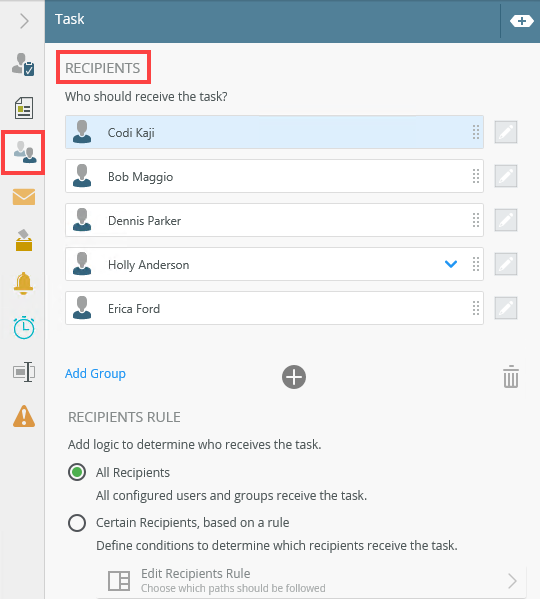Open the Reminders bell icon

23,283
